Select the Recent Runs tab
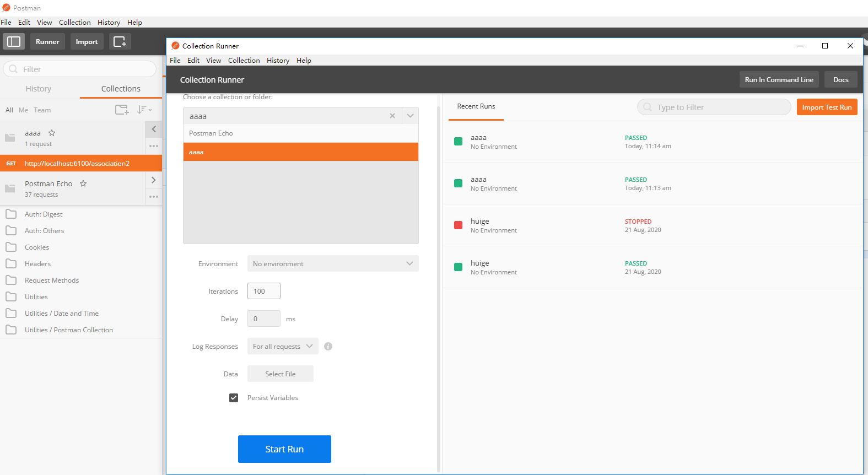Image resolution: width=868 pixels, height=475 pixels. [x=476, y=106]
